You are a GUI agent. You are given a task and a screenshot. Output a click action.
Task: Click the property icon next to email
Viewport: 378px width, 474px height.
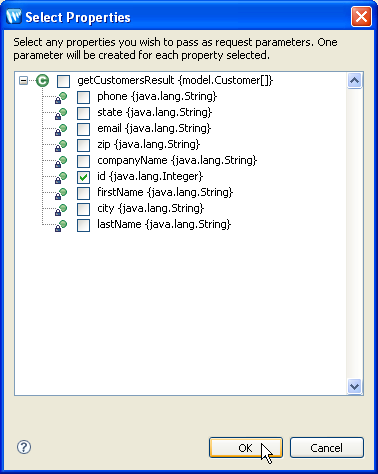pyautogui.click(x=61, y=130)
